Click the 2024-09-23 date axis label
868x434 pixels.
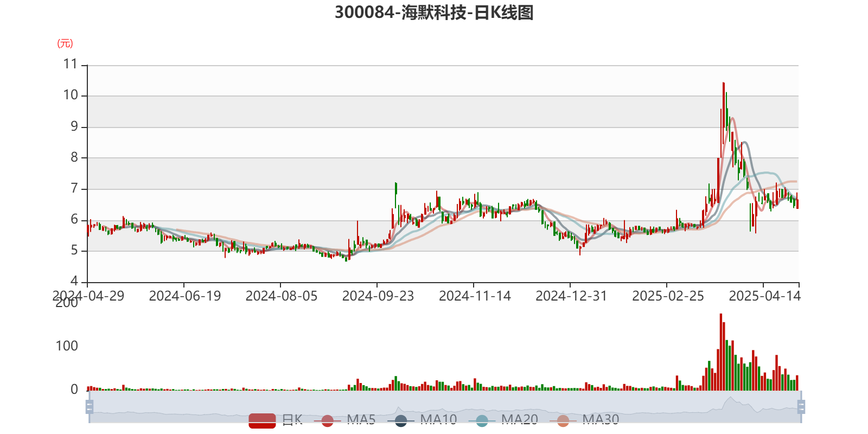[378, 296]
